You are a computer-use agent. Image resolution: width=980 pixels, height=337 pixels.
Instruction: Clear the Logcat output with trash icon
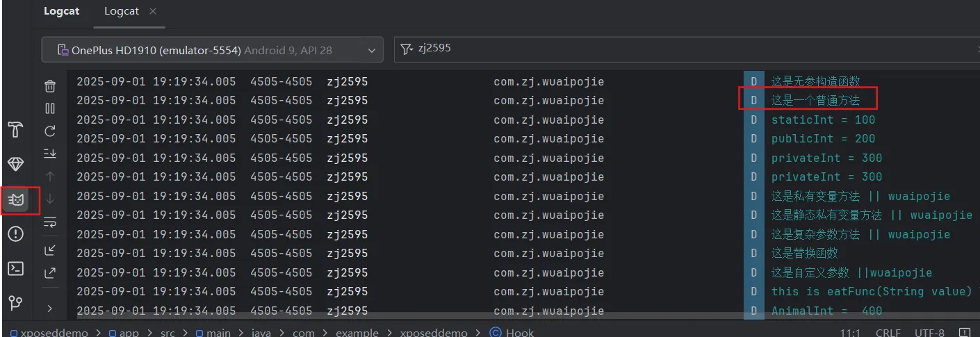[50, 86]
